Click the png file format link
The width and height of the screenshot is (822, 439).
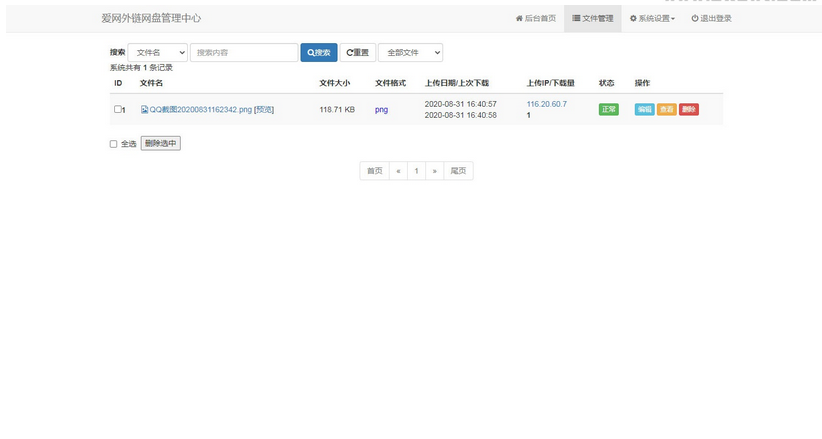[381, 110]
